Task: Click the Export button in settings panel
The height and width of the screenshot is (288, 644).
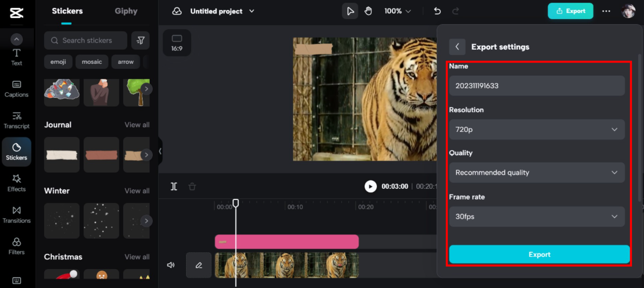Action: pyautogui.click(x=539, y=254)
